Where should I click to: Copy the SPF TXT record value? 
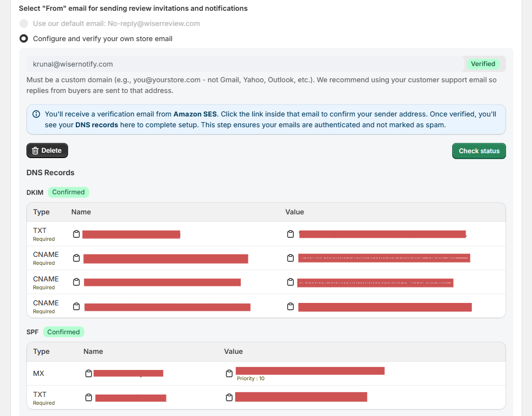tap(229, 397)
